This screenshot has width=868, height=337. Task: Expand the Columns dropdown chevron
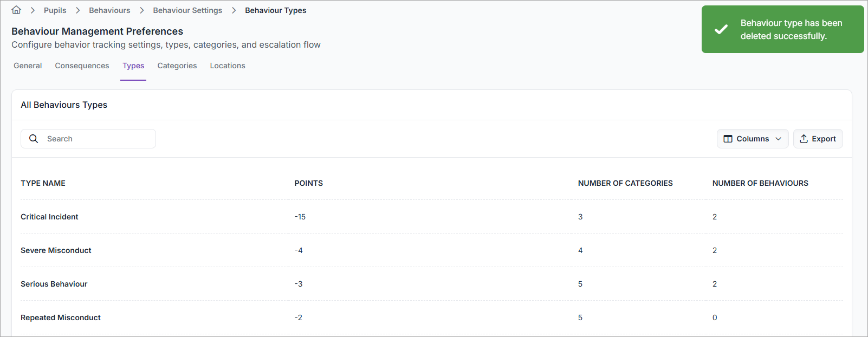pos(779,139)
